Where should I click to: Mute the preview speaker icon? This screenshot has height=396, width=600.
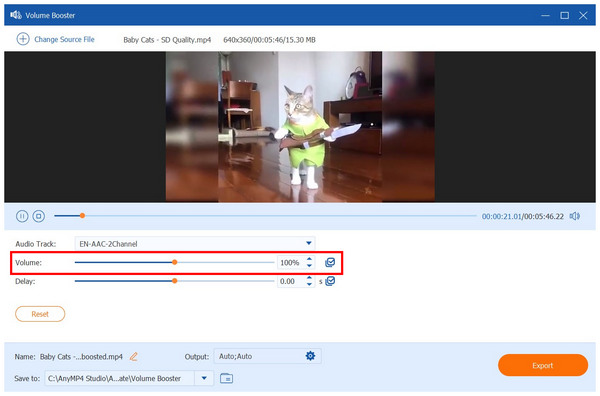coord(575,216)
